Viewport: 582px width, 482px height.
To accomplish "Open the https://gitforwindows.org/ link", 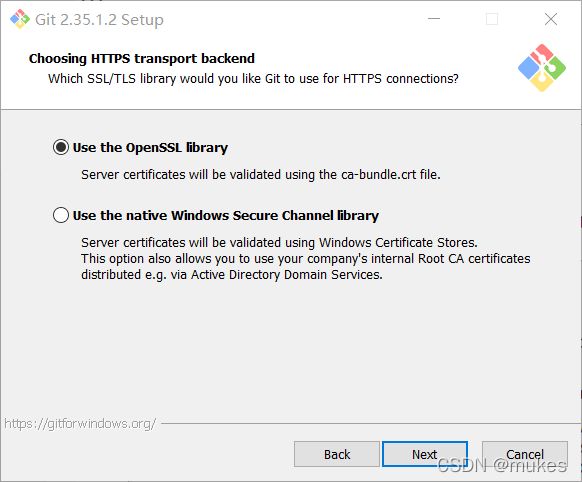I will pyautogui.click(x=80, y=423).
